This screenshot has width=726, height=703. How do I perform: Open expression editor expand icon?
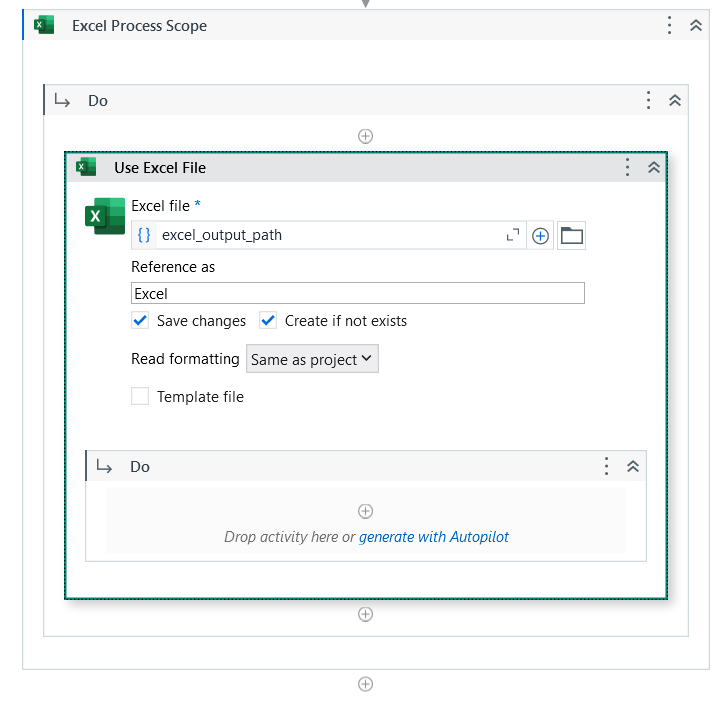[x=513, y=235]
